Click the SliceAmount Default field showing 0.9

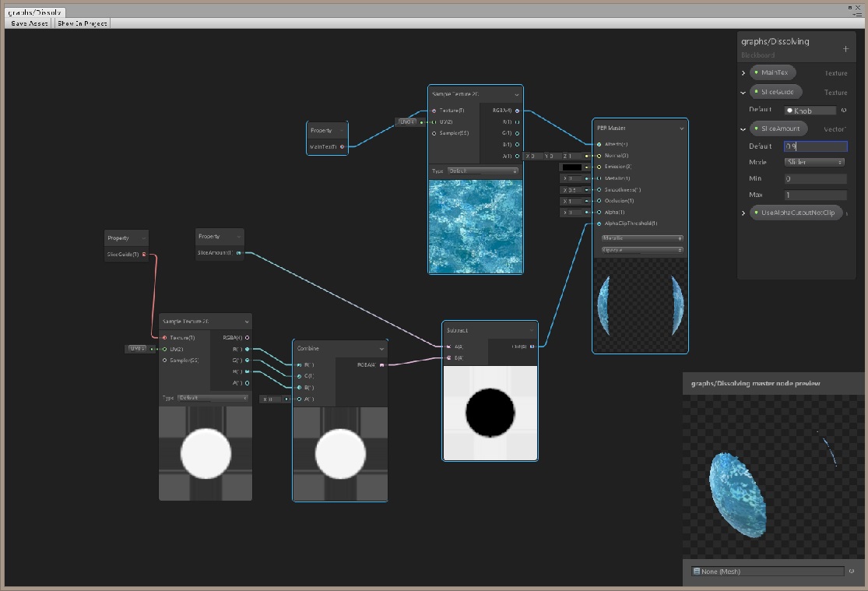click(x=816, y=146)
